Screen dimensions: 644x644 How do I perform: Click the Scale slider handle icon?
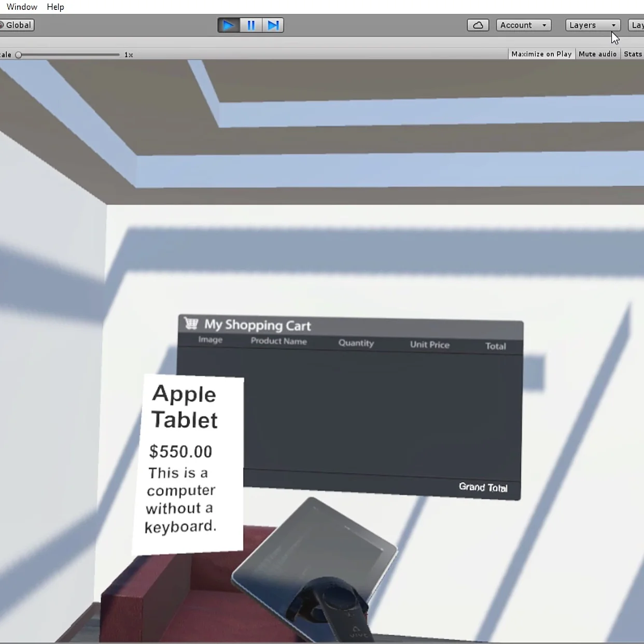click(x=18, y=54)
